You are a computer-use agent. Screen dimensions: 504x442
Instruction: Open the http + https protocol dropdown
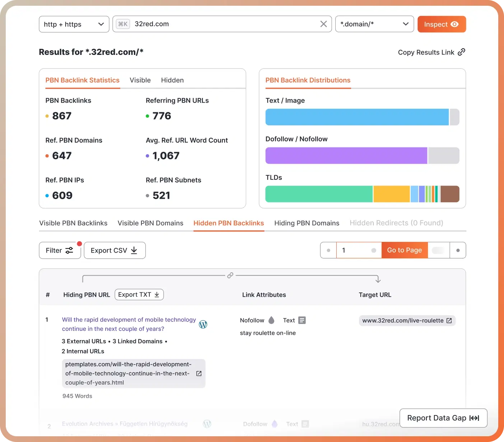pos(74,24)
